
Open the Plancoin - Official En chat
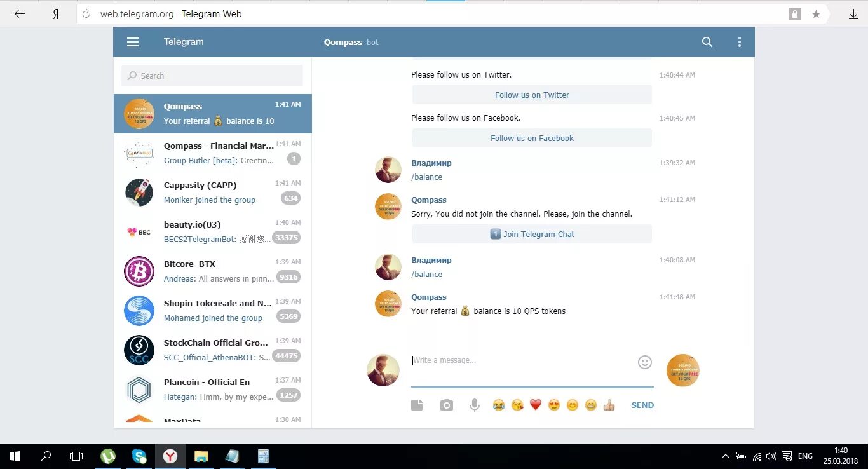pos(213,390)
